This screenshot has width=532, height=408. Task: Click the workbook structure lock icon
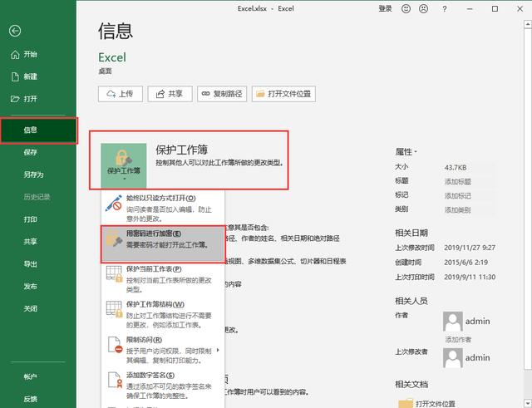click(x=114, y=309)
